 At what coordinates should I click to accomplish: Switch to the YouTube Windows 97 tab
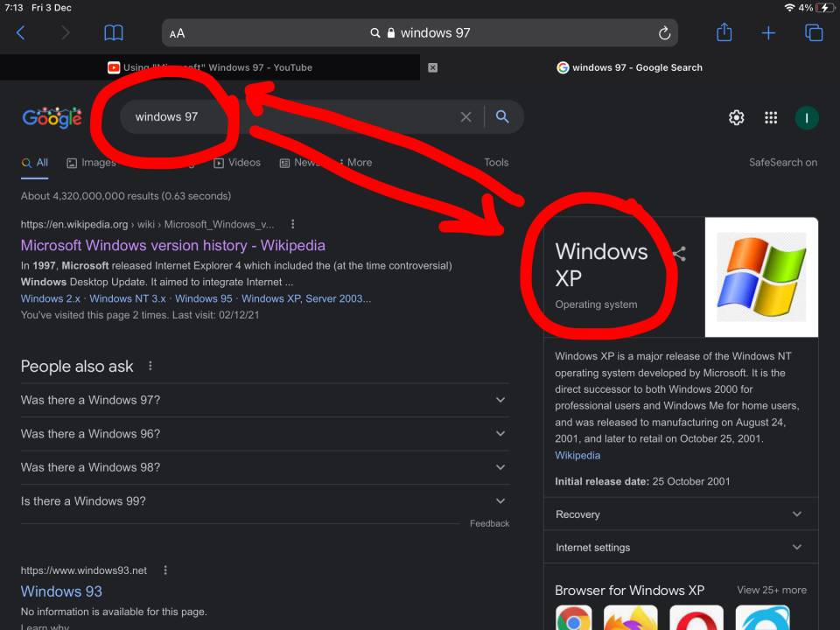[210, 67]
